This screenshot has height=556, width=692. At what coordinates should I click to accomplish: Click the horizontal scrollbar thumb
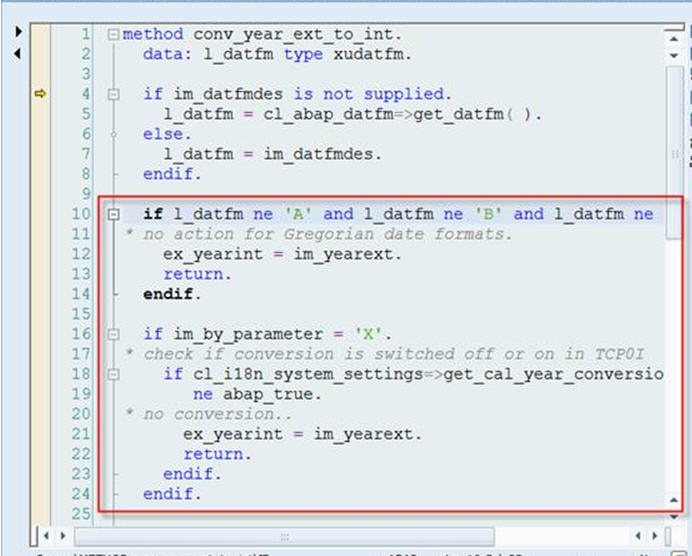tap(284, 537)
